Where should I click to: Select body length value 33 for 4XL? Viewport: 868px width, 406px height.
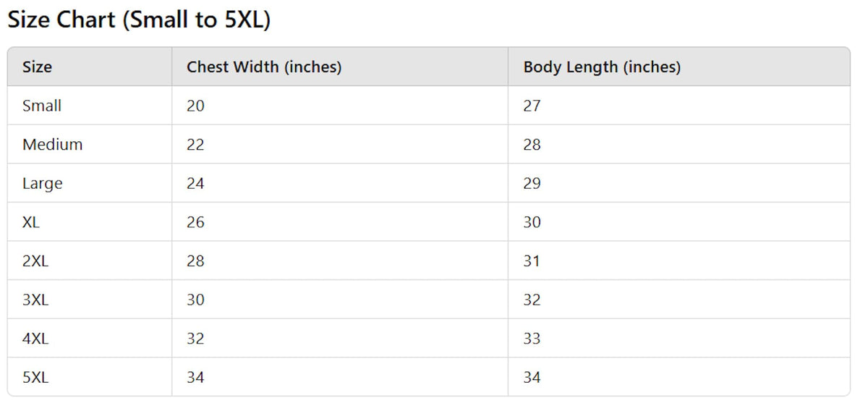(x=532, y=339)
